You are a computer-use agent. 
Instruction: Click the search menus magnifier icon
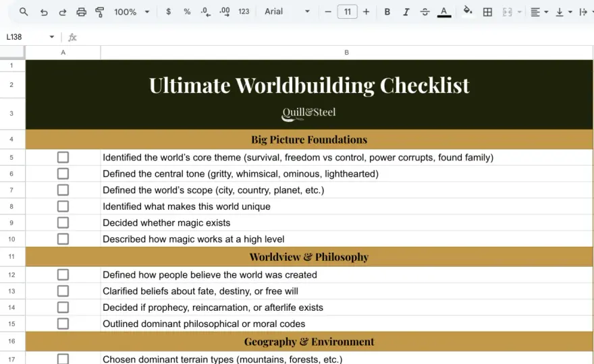click(x=24, y=11)
